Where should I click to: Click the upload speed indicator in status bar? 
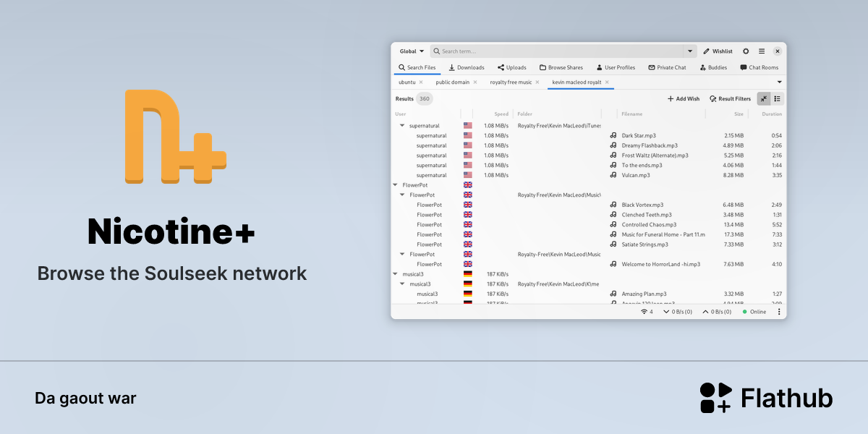[x=717, y=312]
